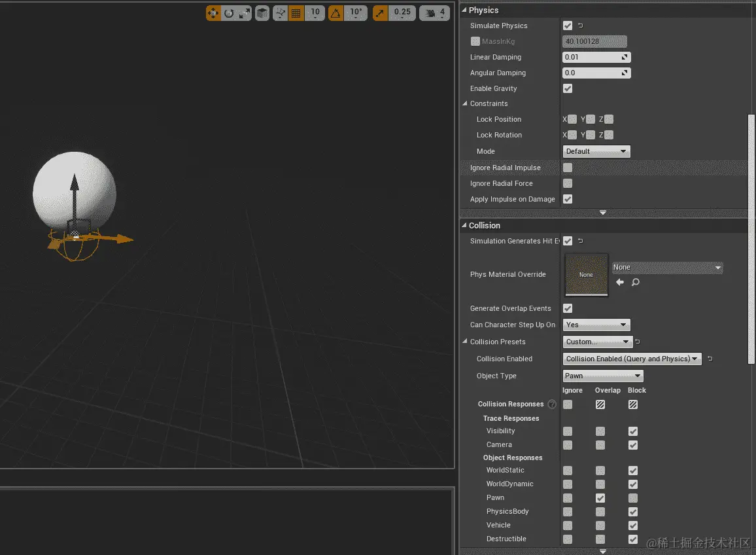Click Angular Damping spinner arrow icon
Screen dimensions: 756x555
(x=625, y=73)
